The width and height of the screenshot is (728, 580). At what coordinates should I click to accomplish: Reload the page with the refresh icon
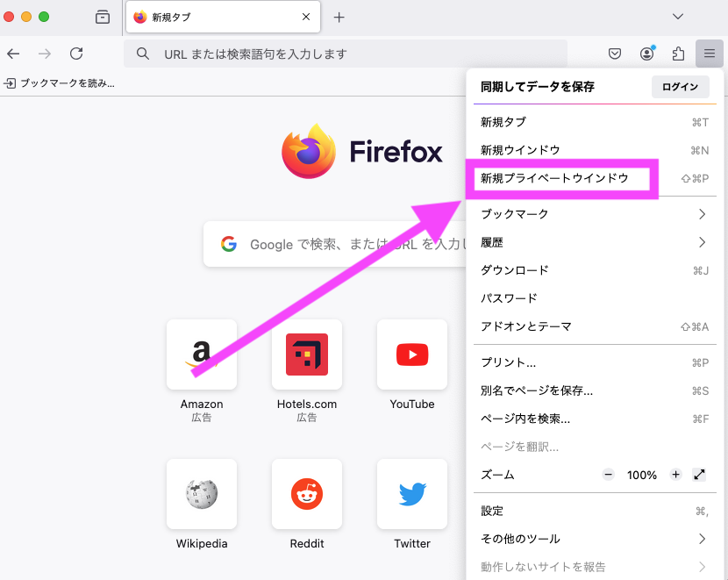click(x=76, y=54)
